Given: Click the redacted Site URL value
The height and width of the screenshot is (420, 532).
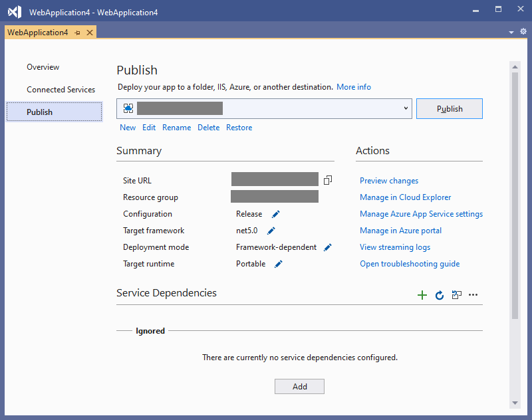Looking at the screenshot, I should [275, 179].
